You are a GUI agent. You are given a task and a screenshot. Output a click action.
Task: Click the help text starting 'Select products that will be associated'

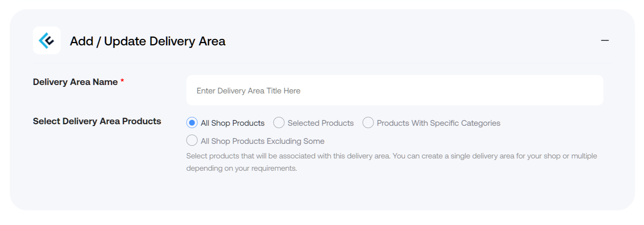point(392,156)
